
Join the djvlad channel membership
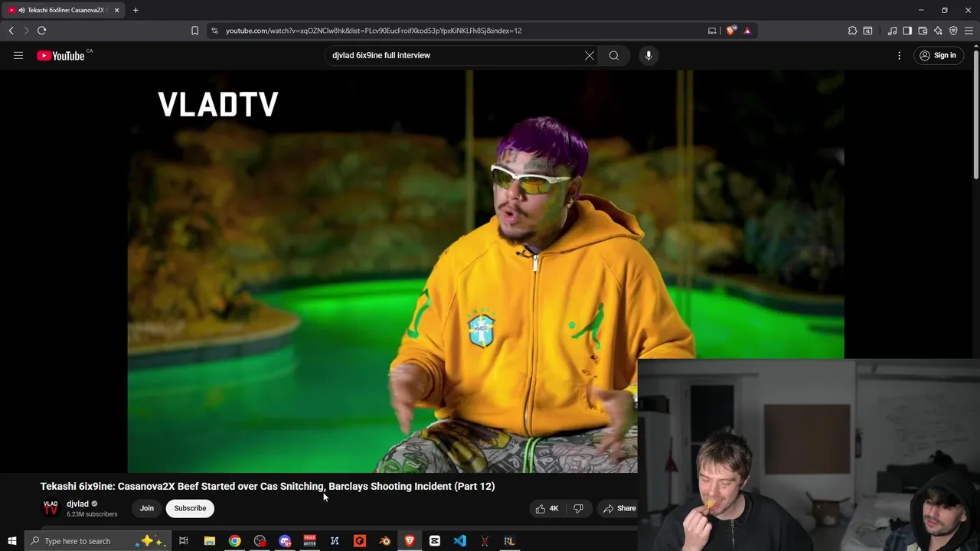coord(147,508)
